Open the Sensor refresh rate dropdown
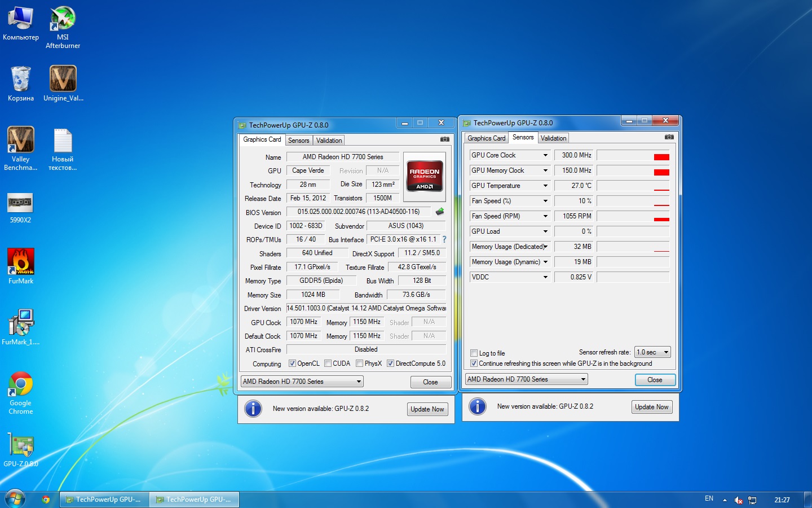The height and width of the screenshot is (508, 812). [652, 352]
